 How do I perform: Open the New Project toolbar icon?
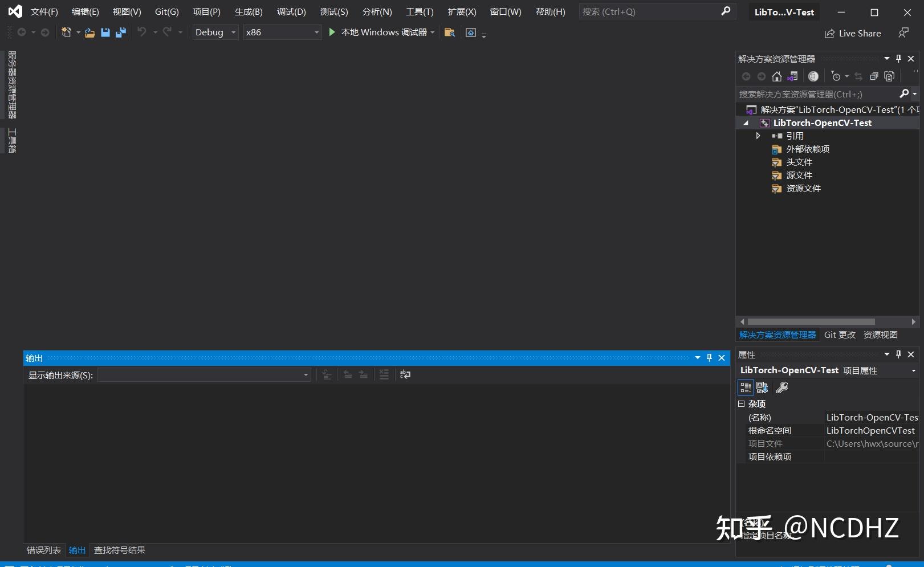click(67, 32)
